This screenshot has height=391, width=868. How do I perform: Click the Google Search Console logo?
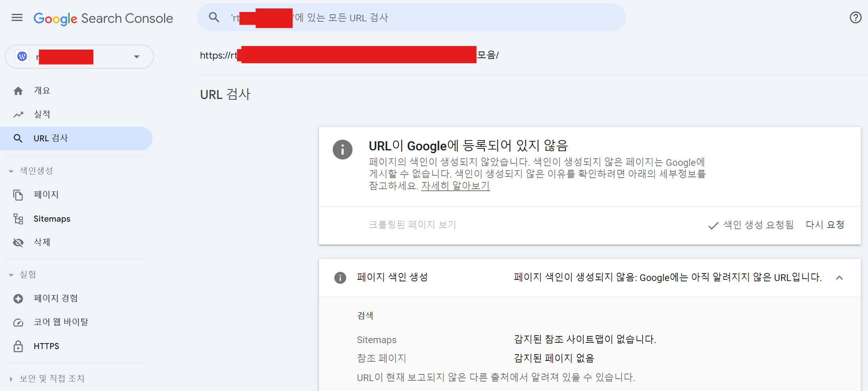point(103,18)
